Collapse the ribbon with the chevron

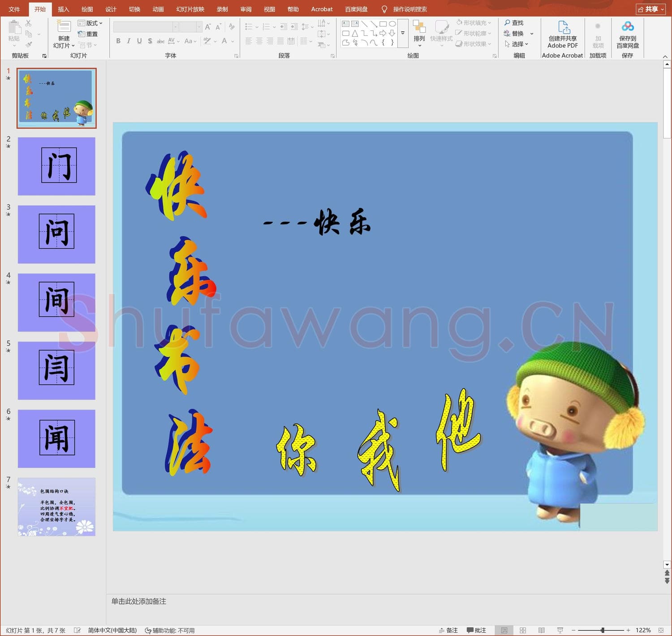pos(665,56)
